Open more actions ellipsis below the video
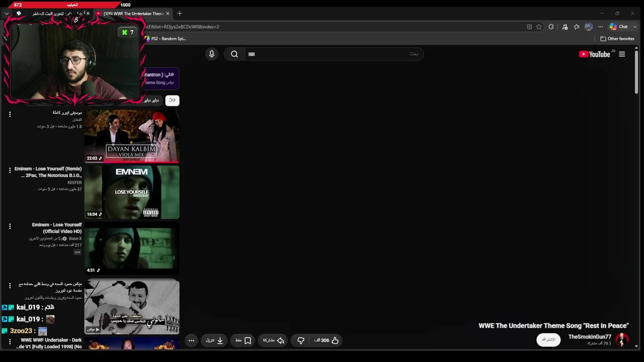 (191, 340)
